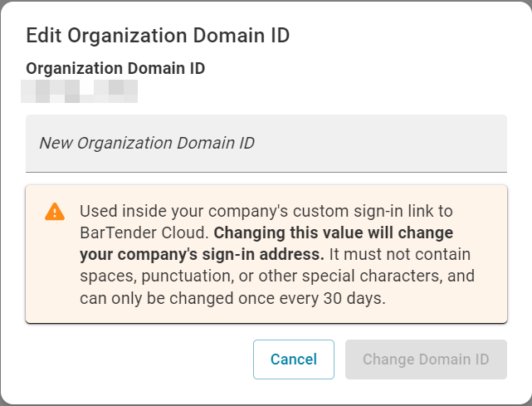
Task: Click the Change Domain ID button
Action: [426, 360]
